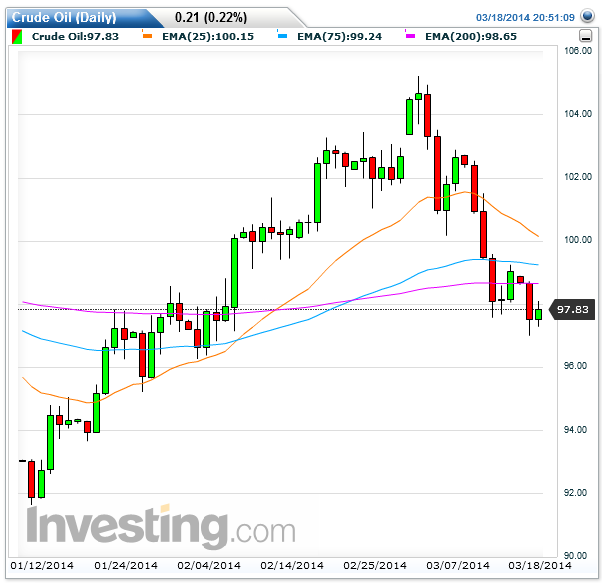Click the EMA(75):99.24 legend label
Screen dimensions: 606x583
click(x=339, y=36)
